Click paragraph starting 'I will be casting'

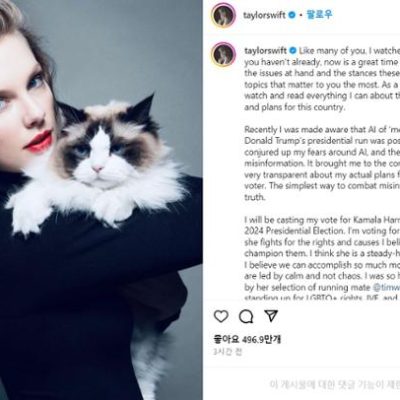coord(322,258)
